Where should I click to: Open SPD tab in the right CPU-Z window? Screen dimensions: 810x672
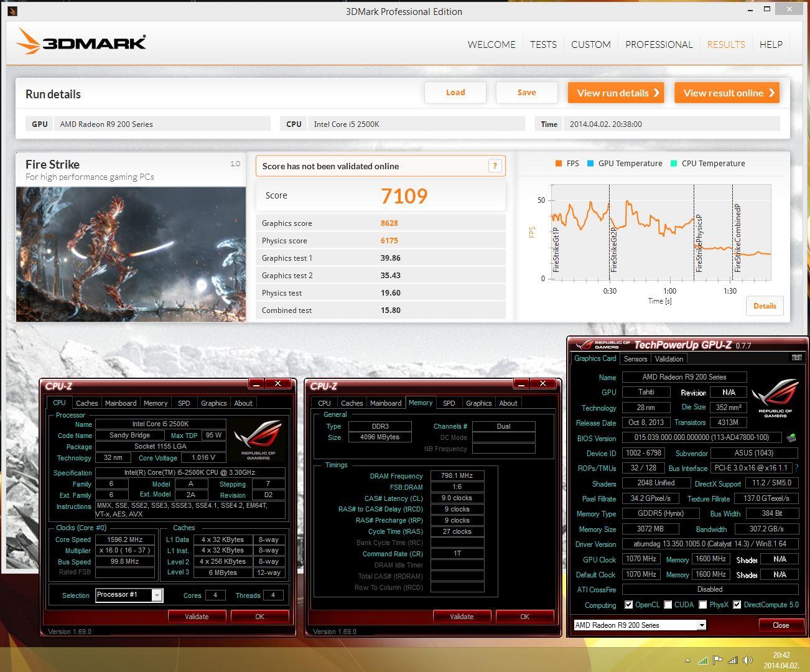(x=449, y=403)
